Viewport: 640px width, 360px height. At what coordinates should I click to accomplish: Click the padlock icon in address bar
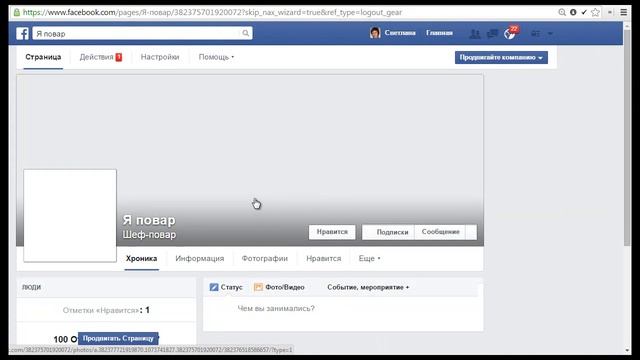[x=16, y=12]
